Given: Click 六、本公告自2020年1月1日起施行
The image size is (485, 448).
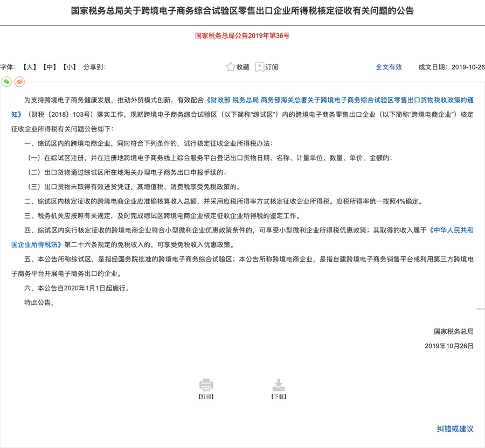Looking at the screenshot, I should click(x=77, y=288).
